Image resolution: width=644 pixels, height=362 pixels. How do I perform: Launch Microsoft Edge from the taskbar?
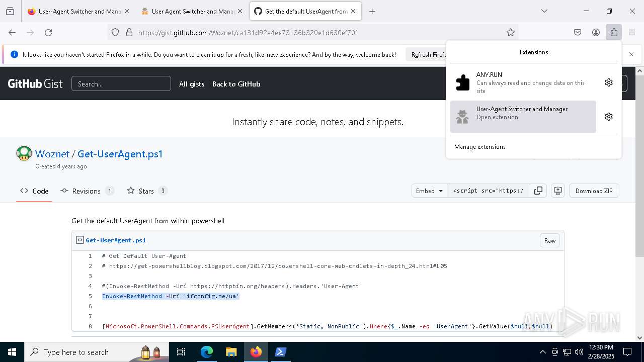[x=207, y=352]
